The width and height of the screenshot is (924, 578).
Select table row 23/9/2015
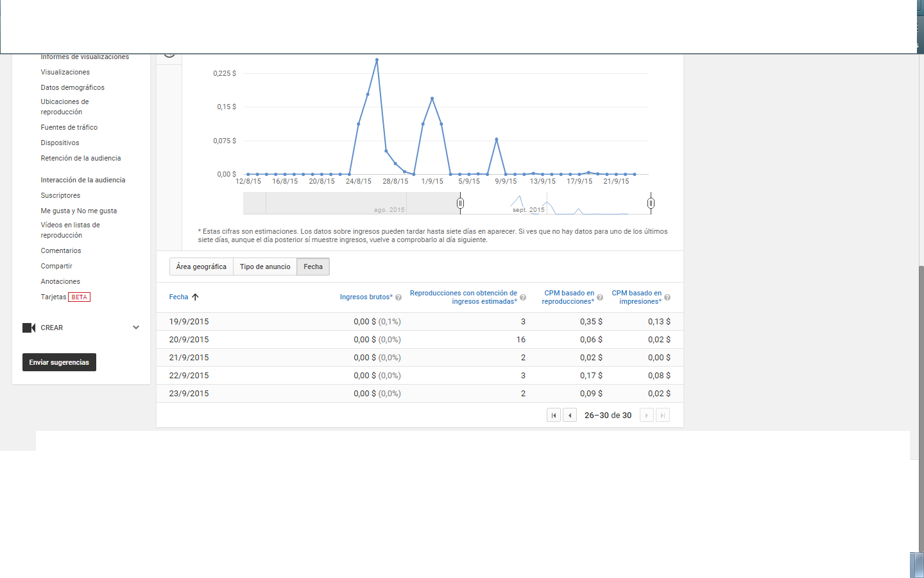(x=420, y=394)
